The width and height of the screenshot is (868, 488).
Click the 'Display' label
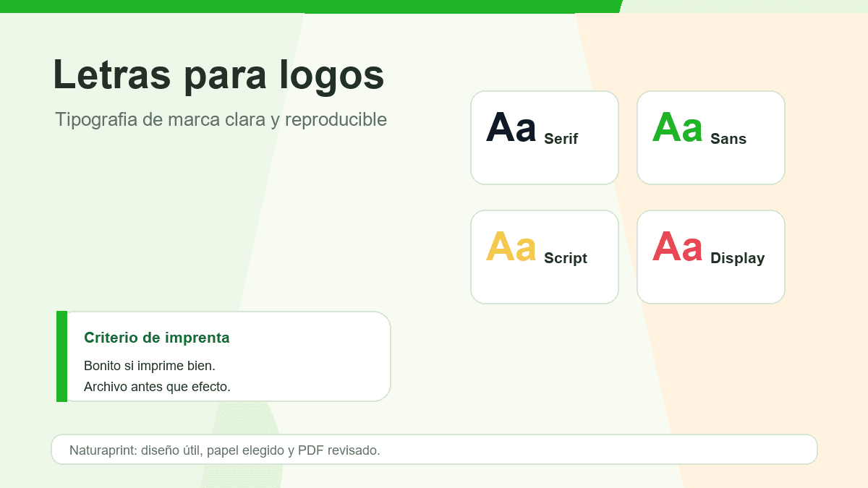tap(737, 258)
